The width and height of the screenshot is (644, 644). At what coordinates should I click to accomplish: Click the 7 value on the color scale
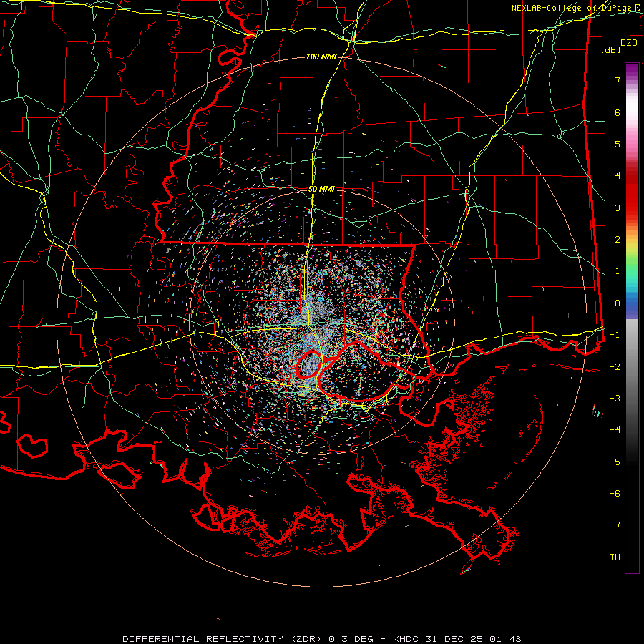(x=618, y=80)
